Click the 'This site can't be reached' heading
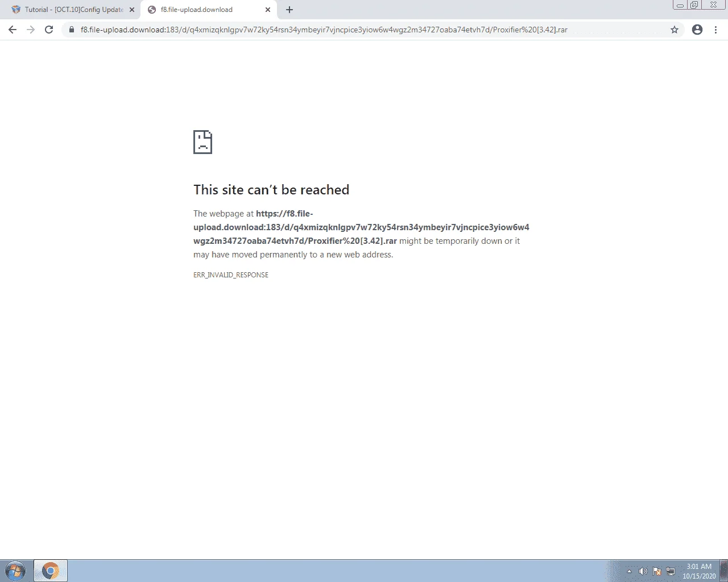 pyautogui.click(x=271, y=190)
